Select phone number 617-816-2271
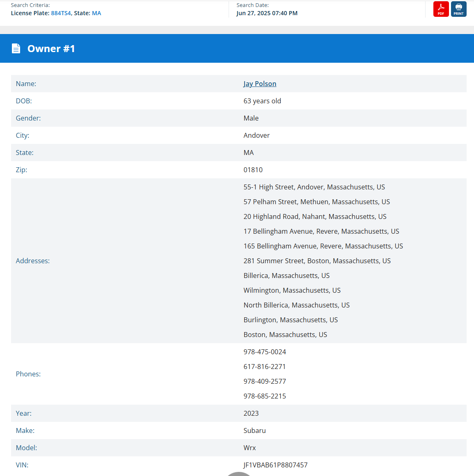Viewport: 474px width, 476px height. [x=265, y=367]
